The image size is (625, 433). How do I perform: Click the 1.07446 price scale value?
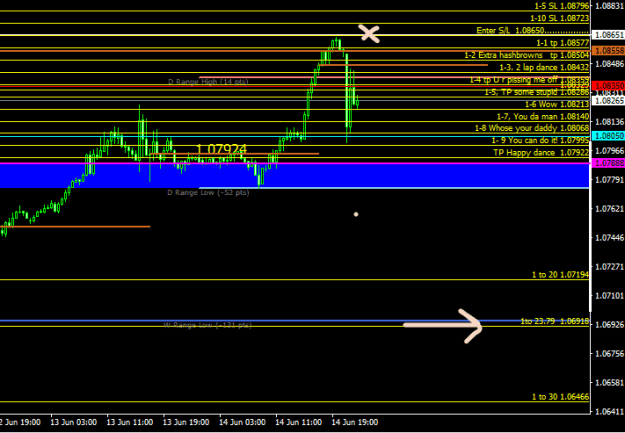point(609,238)
